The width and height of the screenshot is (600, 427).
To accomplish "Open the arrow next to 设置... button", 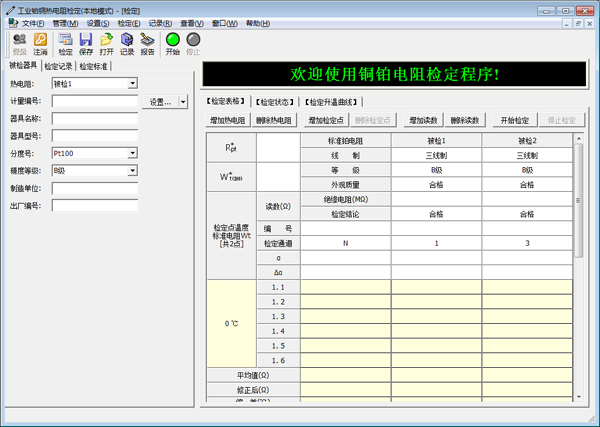I will [183, 102].
